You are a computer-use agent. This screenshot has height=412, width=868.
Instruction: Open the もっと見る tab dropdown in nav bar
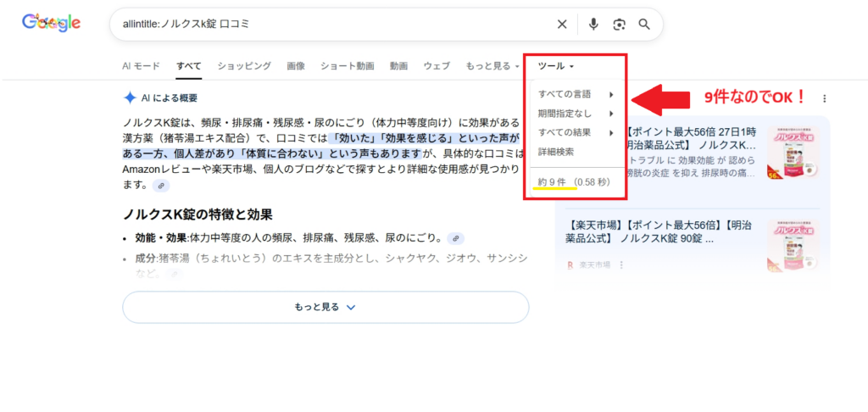(x=492, y=65)
